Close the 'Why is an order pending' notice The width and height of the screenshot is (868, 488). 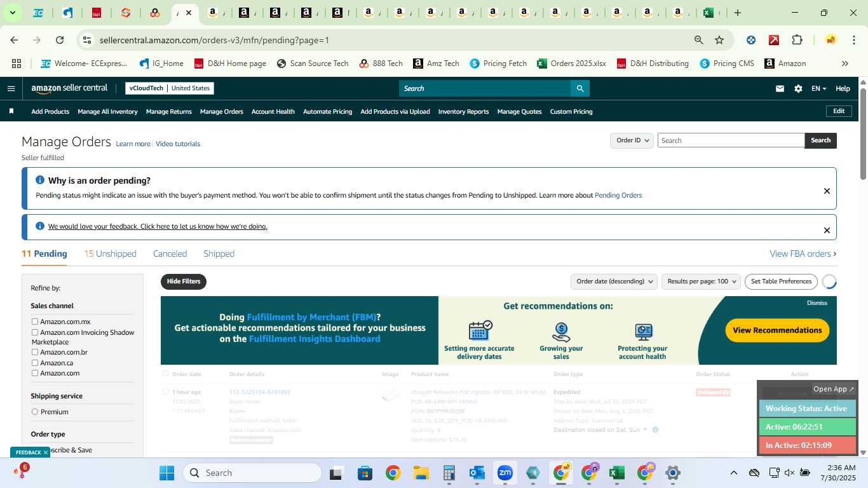[x=827, y=191]
